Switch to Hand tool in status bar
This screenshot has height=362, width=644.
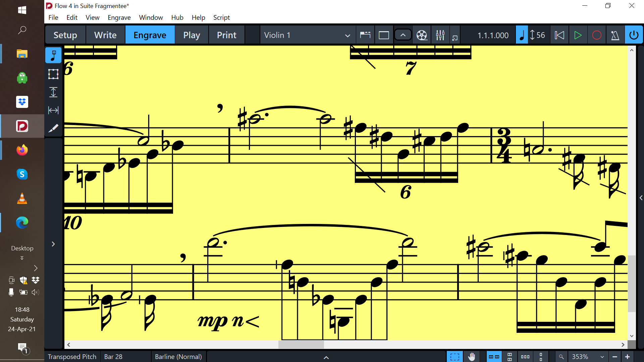[472, 357]
